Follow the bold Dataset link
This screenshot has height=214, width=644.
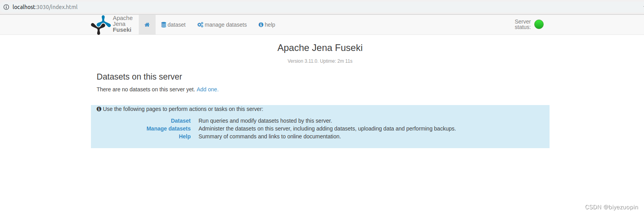click(181, 121)
